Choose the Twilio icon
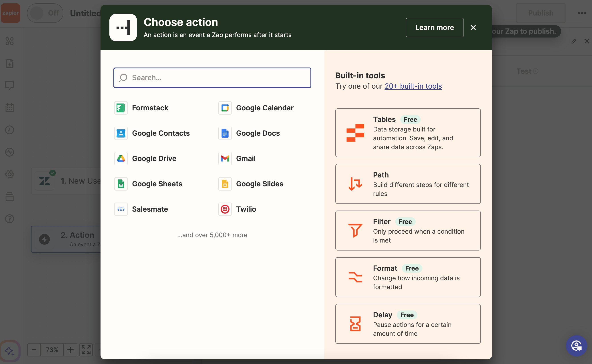The height and width of the screenshot is (364, 592). click(x=225, y=209)
